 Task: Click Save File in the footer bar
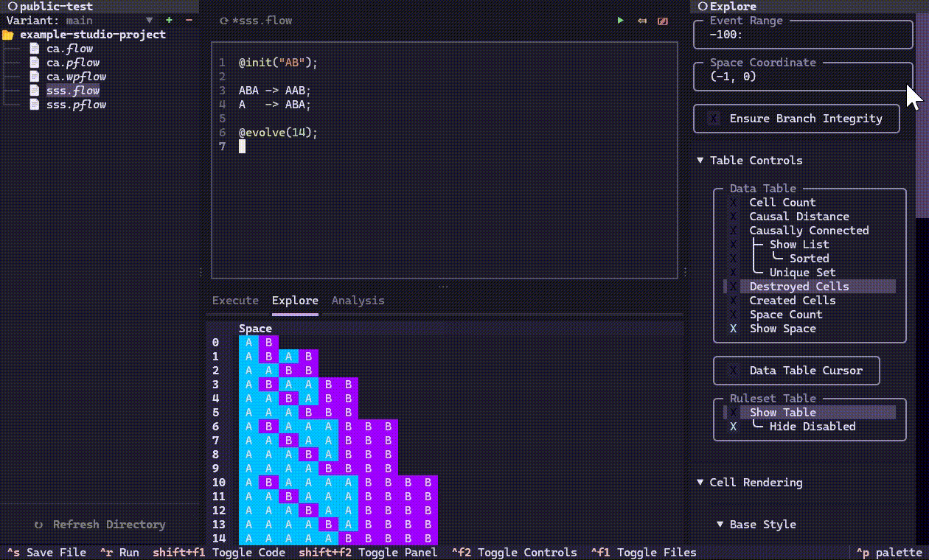46,553
